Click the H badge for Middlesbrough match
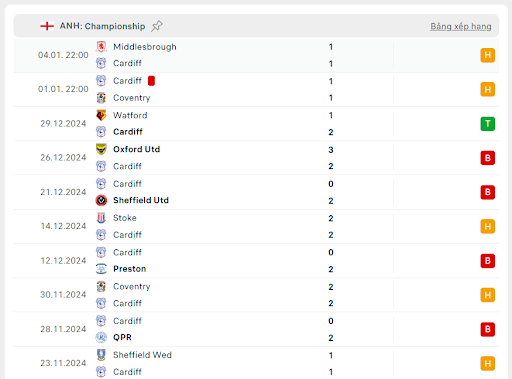Image resolution: width=512 pixels, height=379 pixels. [487, 55]
